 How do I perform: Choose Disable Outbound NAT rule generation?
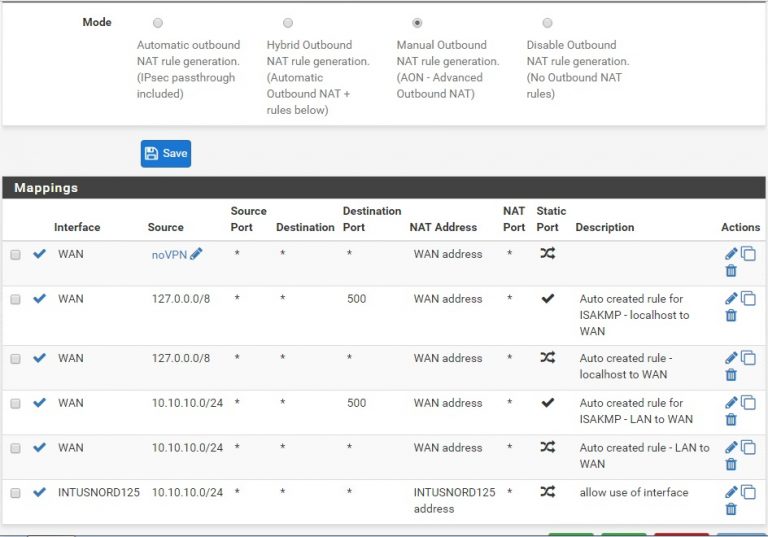[547, 23]
